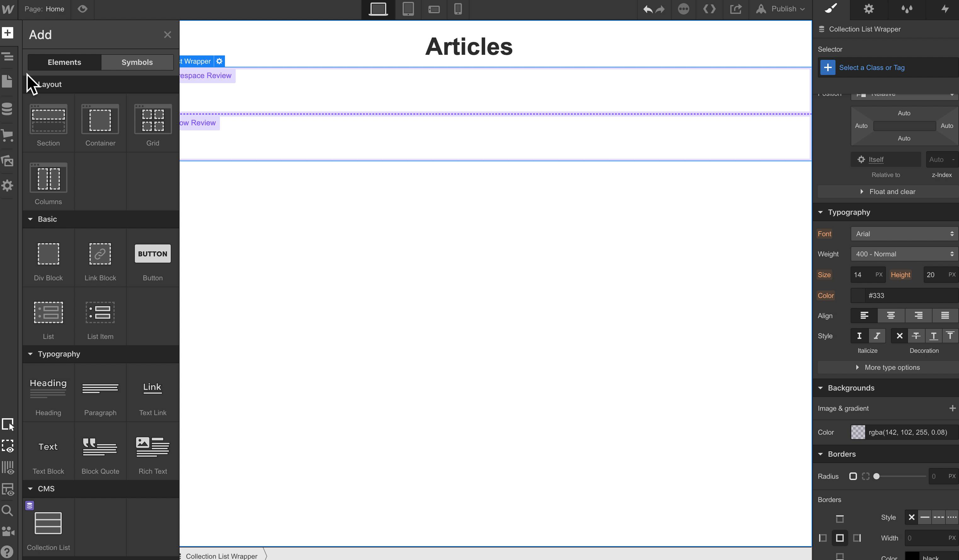Screen dimensions: 959x560
Task: Switch to the Symbols tab
Action: (137, 62)
